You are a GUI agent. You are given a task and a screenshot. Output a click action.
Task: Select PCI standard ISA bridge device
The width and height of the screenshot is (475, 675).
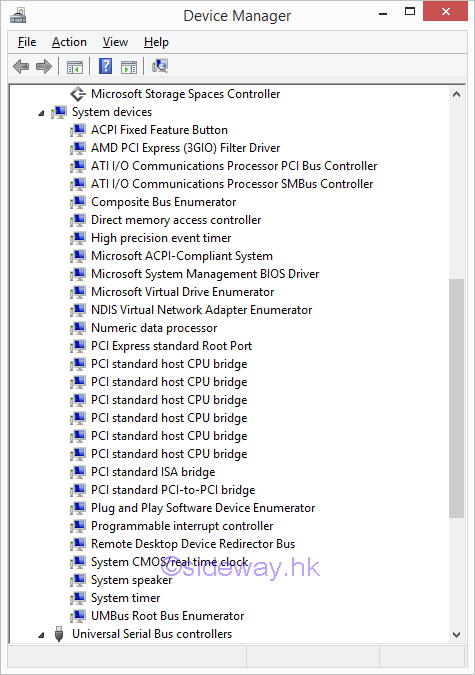point(153,472)
